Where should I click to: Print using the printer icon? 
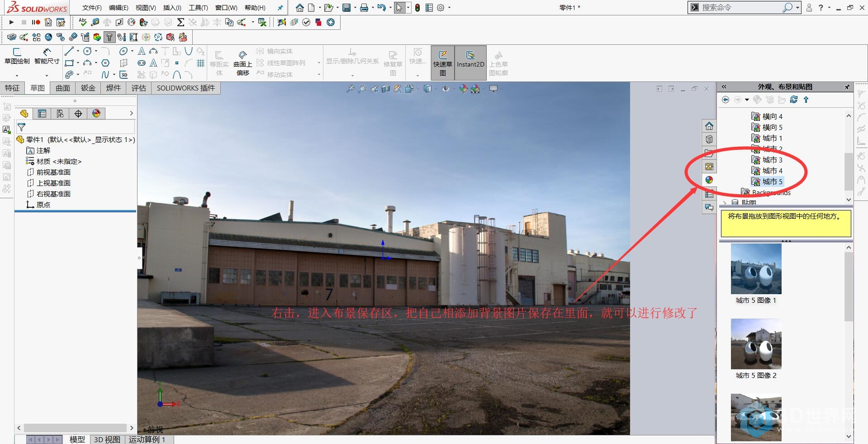[x=364, y=8]
